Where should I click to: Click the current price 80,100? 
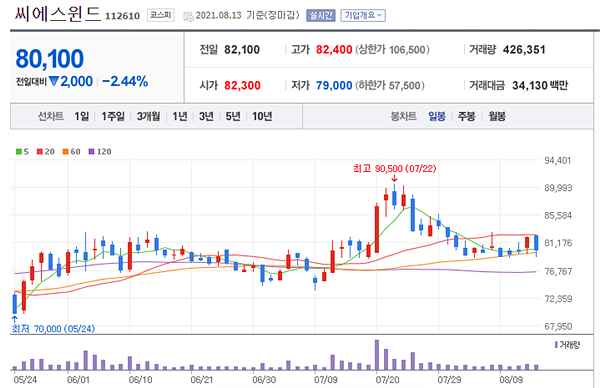tap(50, 59)
